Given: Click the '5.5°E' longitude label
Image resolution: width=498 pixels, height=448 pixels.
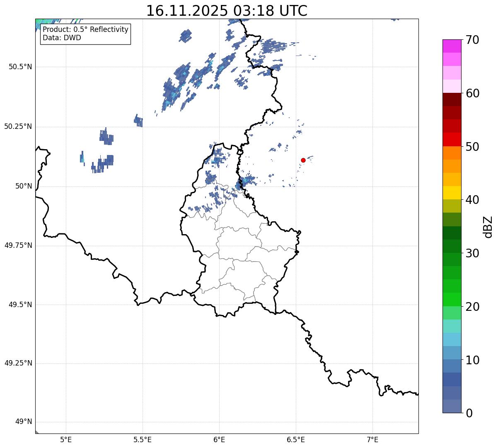Looking at the screenshot, I should pos(143,439).
